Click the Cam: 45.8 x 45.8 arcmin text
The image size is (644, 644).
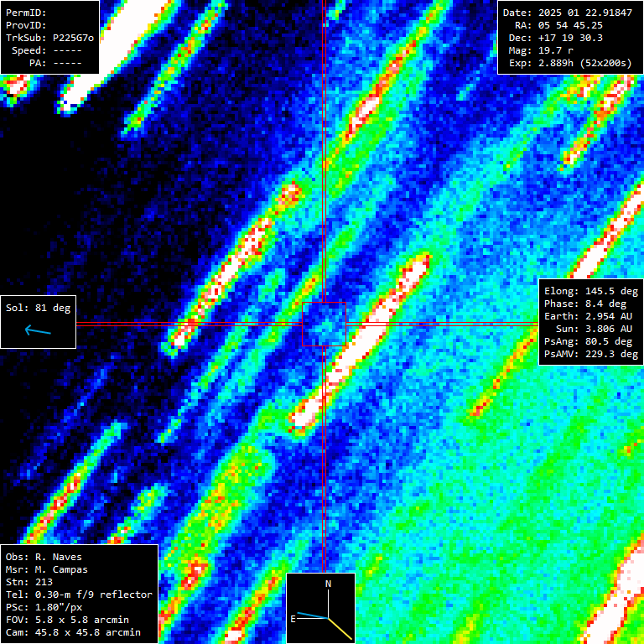click(x=73, y=632)
